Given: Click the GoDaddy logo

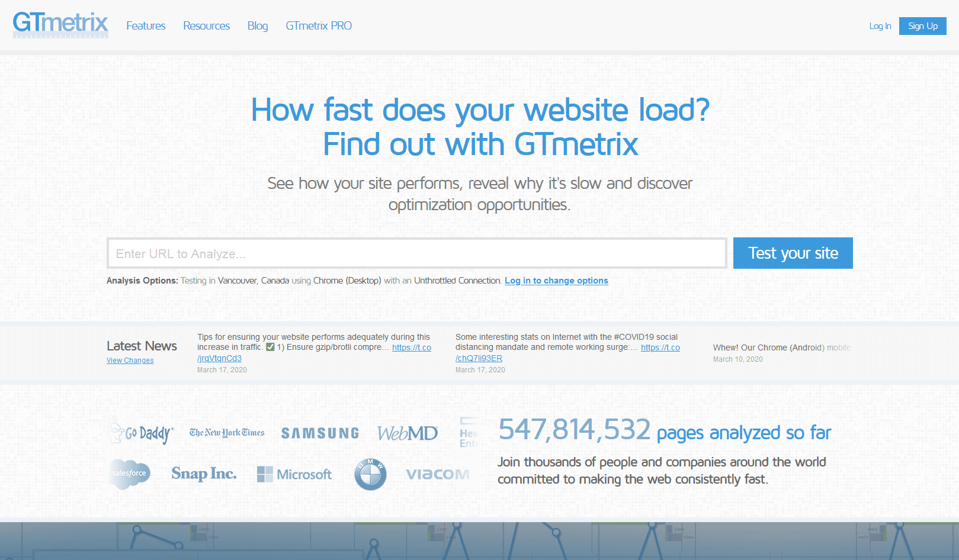Looking at the screenshot, I should (142, 432).
